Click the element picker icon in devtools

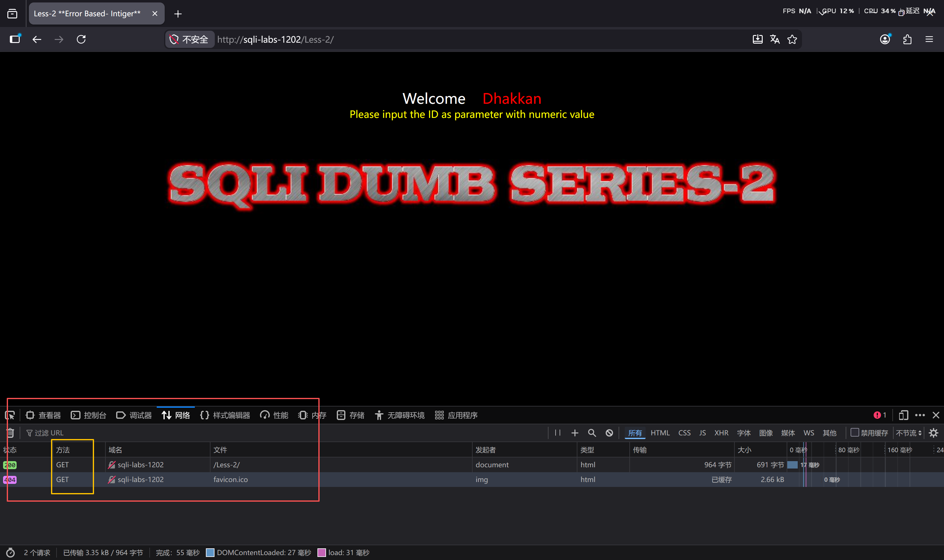(10, 415)
